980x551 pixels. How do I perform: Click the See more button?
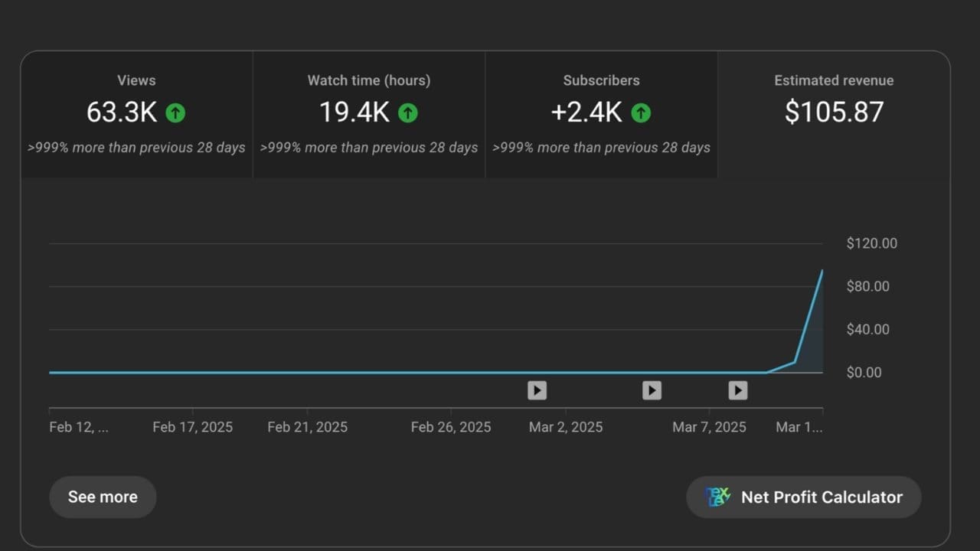pos(103,497)
